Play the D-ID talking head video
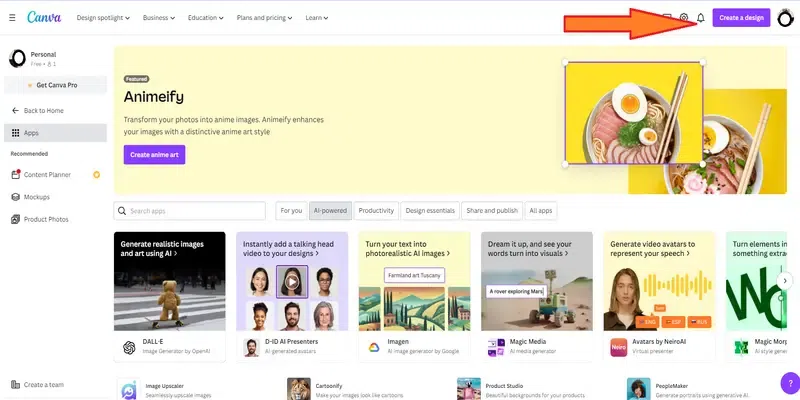800x400 pixels. [292, 282]
